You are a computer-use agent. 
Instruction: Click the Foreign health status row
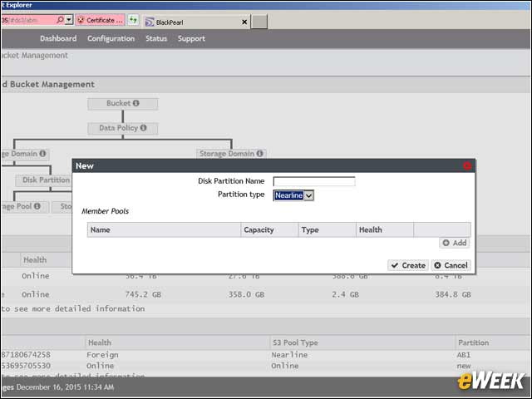pos(102,355)
